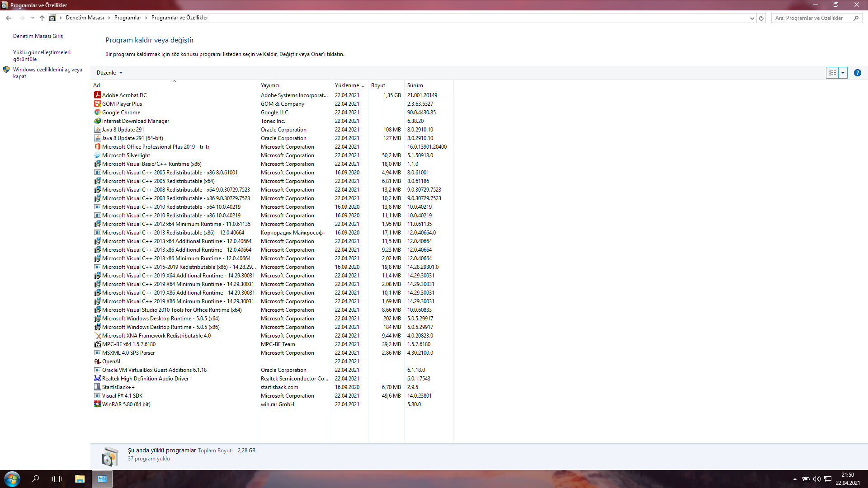Viewport: 868px width, 488px height.
Task: Click Denetim Masası in breadcrumb
Action: [85, 18]
